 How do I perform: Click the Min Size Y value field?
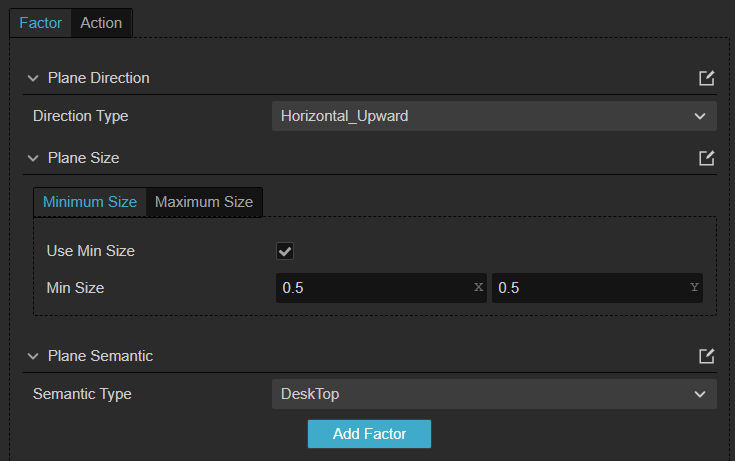point(588,288)
